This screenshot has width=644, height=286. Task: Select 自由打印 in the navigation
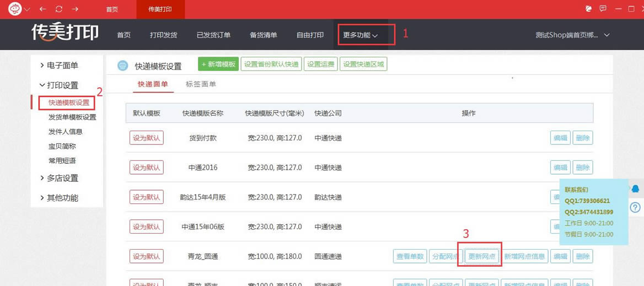click(x=310, y=35)
